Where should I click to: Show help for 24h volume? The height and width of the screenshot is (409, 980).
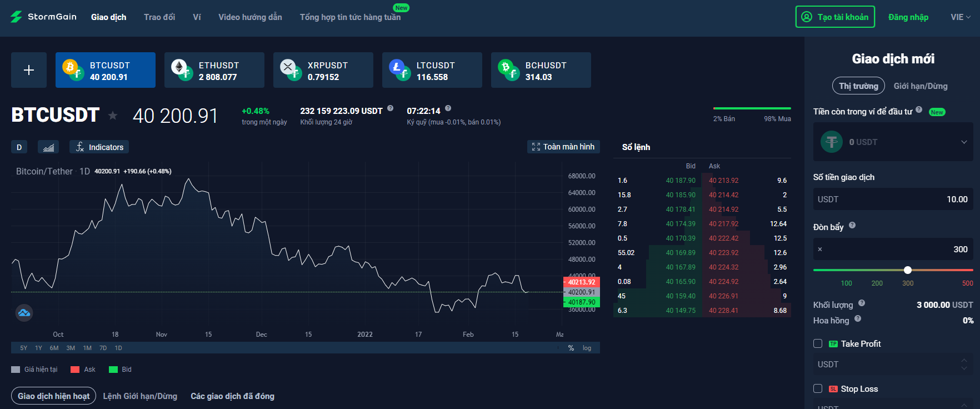click(x=391, y=108)
